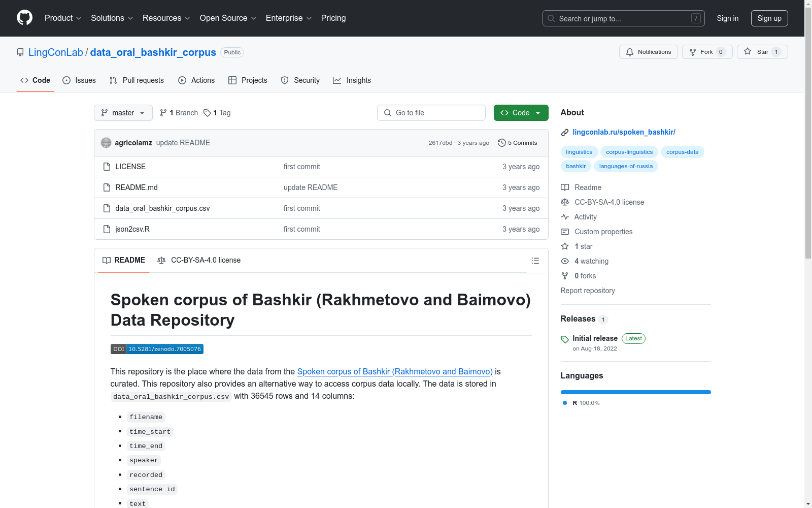This screenshot has width=812, height=508.
Task: Click the repository icon beside LingConLab
Action: (20, 52)
